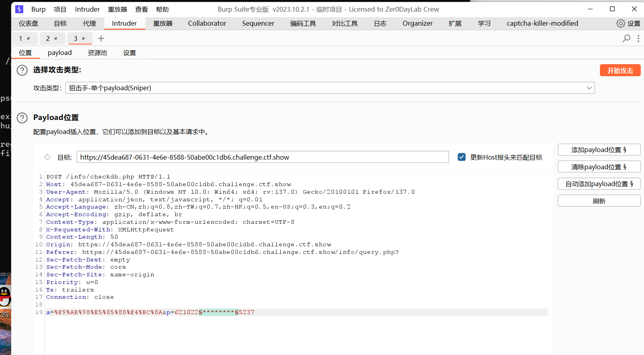Switch to the 设置 sub-tab
This screenshot has height=355, width=644.
pos(130,53)
